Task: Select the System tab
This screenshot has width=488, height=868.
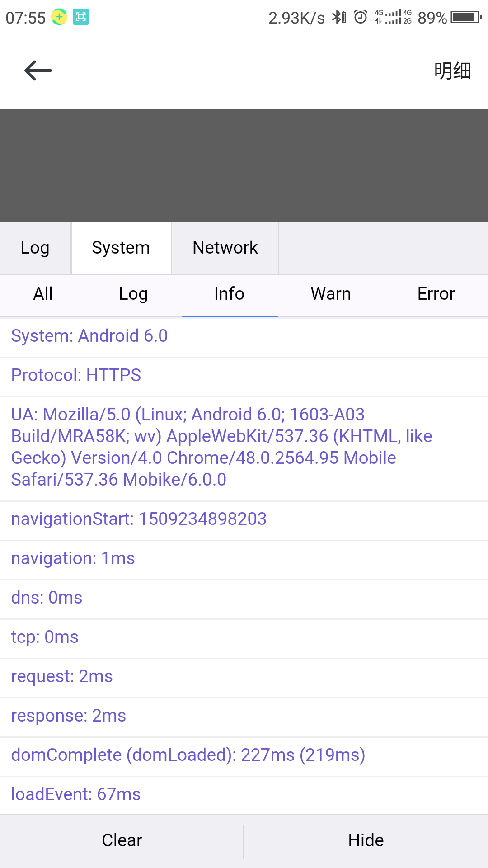Action: (121, 248)
